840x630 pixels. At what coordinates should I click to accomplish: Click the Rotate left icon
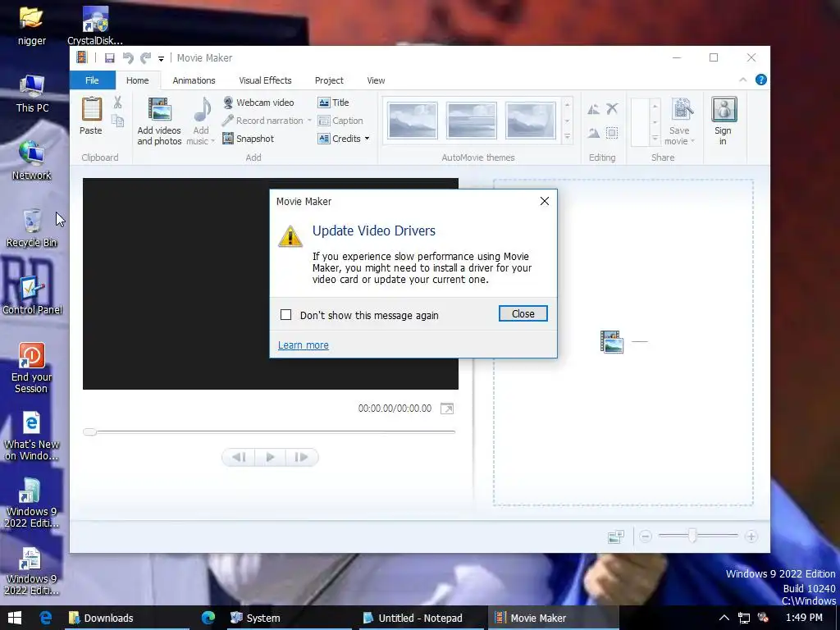(594, 109)
